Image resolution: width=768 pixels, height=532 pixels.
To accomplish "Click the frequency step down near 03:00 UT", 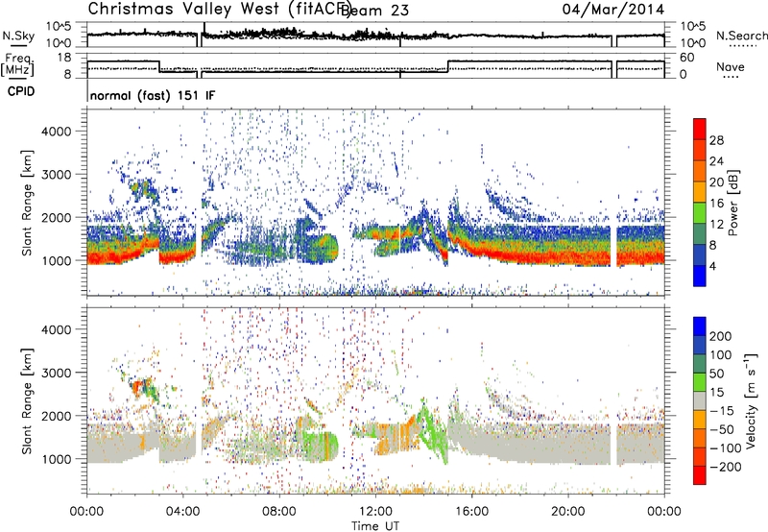I will (x=159, y=66).
